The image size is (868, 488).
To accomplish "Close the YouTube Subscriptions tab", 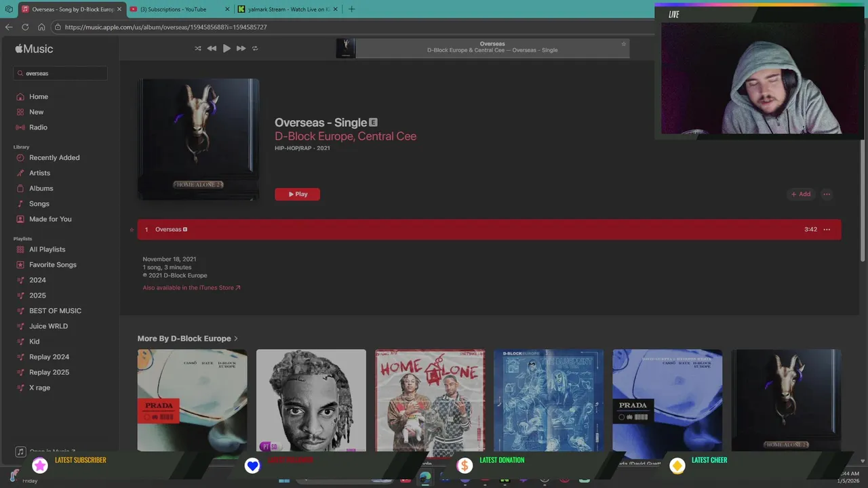I will click(226, 9).
